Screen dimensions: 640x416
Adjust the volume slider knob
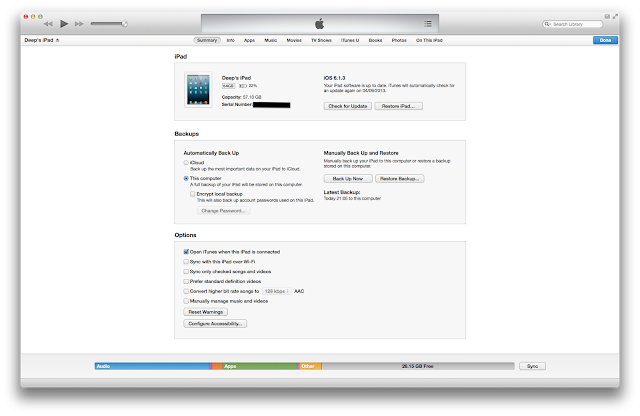click(x=124, y=24)
